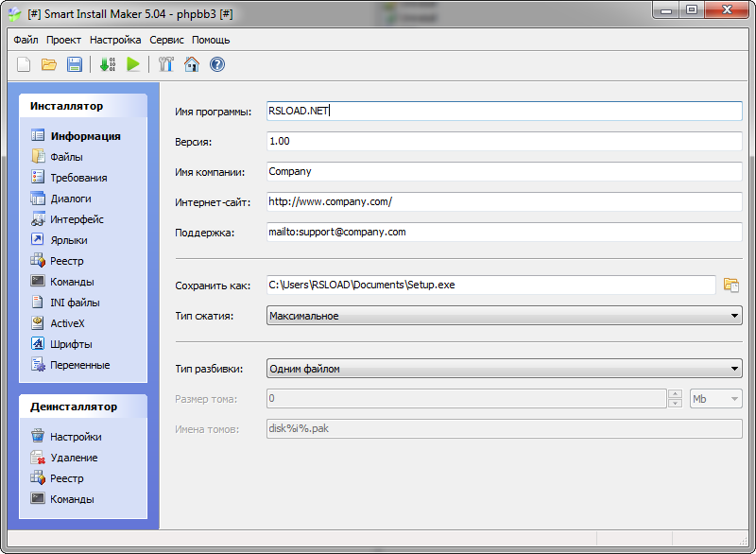Click the Имя программы: label
756x554 pixels.
pyautogui.click(x=214, y=112)
